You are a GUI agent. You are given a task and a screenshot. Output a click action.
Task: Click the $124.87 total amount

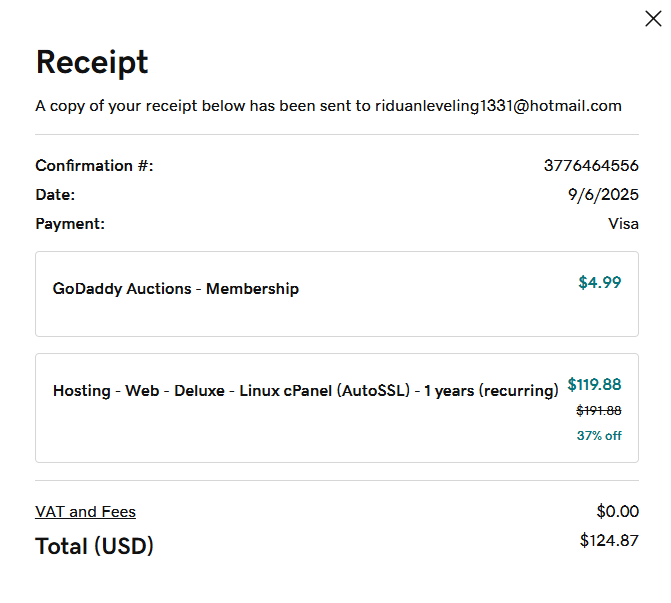click(x=609, y=541)
